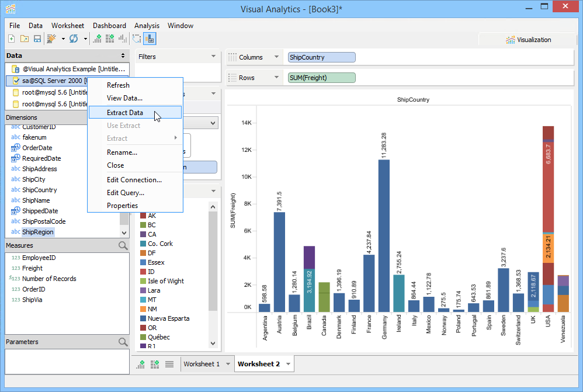Click the open folder icon in toolbar
Screen dimensions: 583x392
[x=25, y=39]
